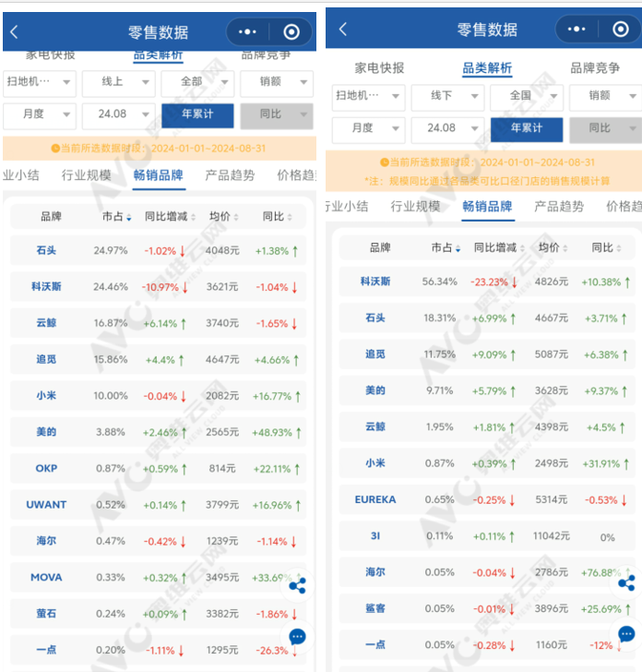The width and height of the screenshot is (642, 672).
Task: Open 扫地机 category dropdown in left panel
Action: coord(40,82)
